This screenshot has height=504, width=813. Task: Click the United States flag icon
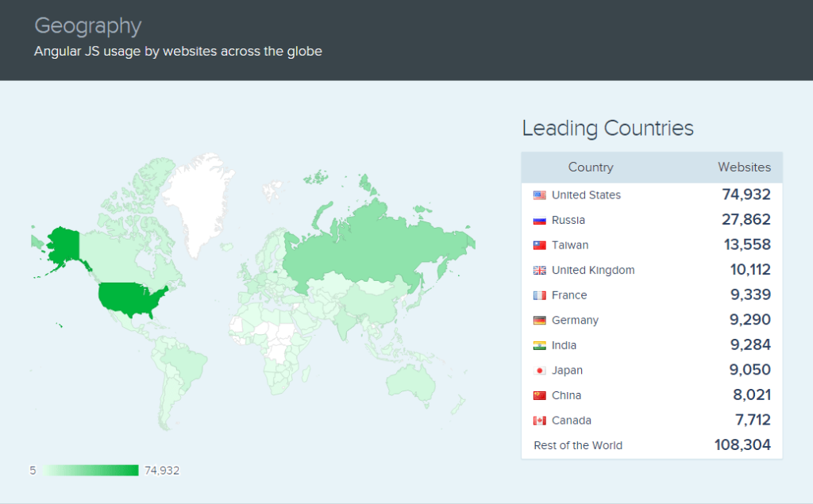coord(540,195)
